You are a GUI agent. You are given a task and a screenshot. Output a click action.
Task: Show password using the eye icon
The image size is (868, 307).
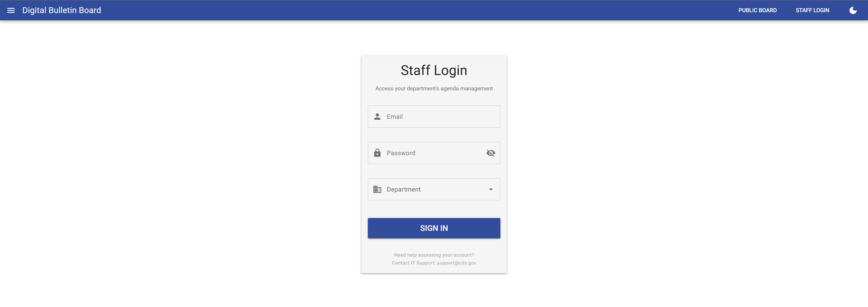pyautogui.click(x=491, y=153)
